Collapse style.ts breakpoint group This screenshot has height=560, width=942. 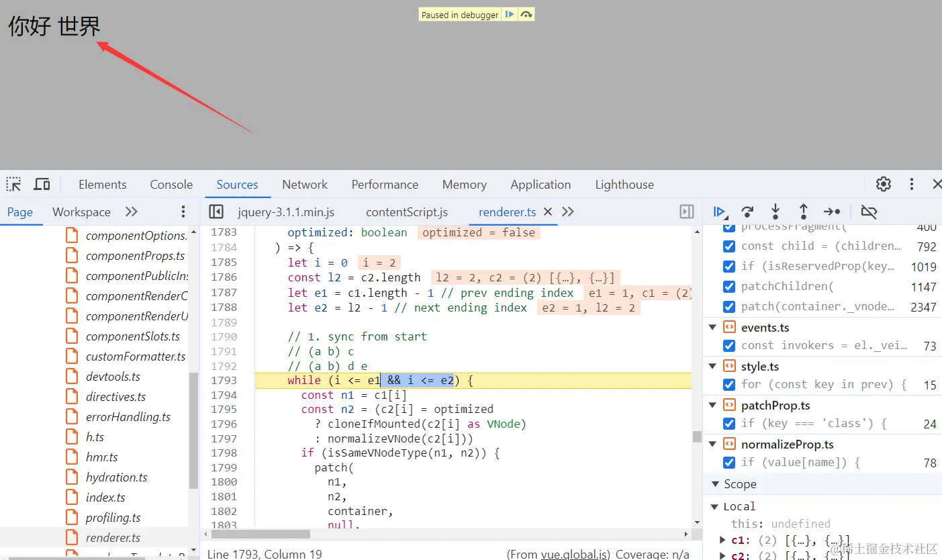712,367
